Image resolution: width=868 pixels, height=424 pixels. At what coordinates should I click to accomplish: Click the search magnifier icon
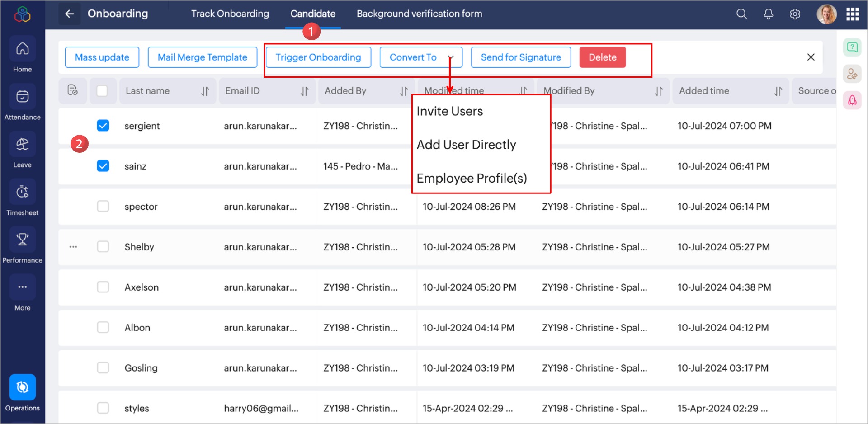[741, 14]
